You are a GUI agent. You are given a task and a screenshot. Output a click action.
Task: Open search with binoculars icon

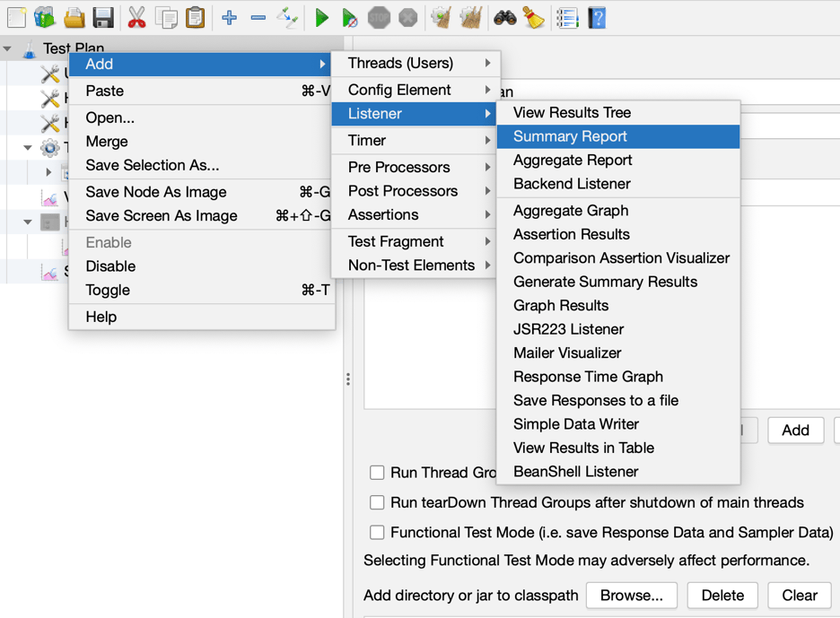(506, 17)
